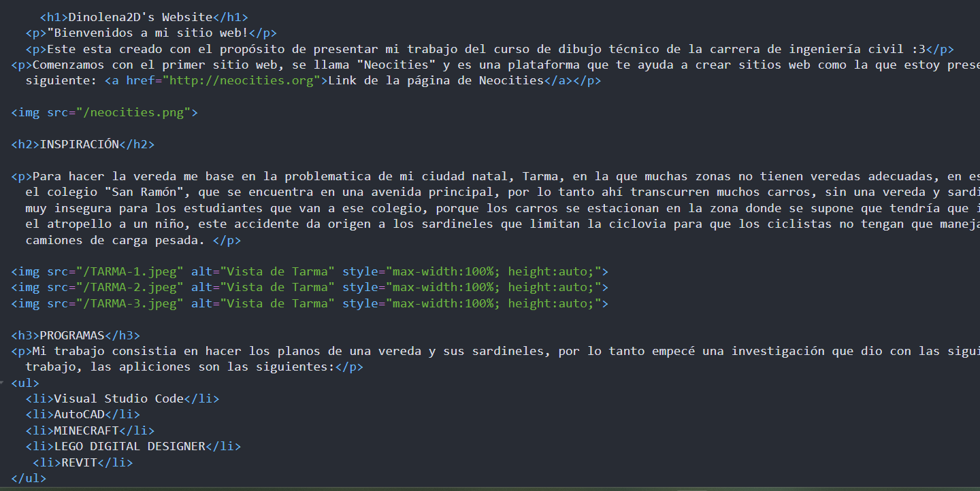
Task: Click the text "Comenzamos con el primer sitio web"
Action: click(x=154, y=65)
